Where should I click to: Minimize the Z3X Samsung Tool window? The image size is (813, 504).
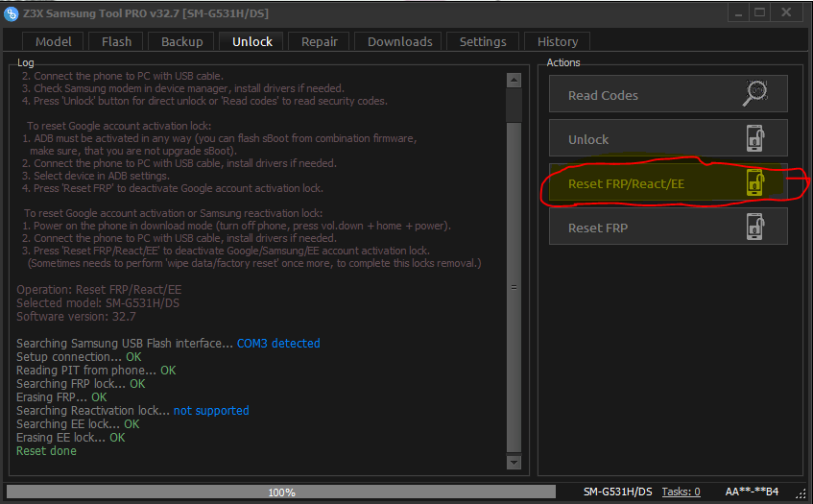click(738, 13)
